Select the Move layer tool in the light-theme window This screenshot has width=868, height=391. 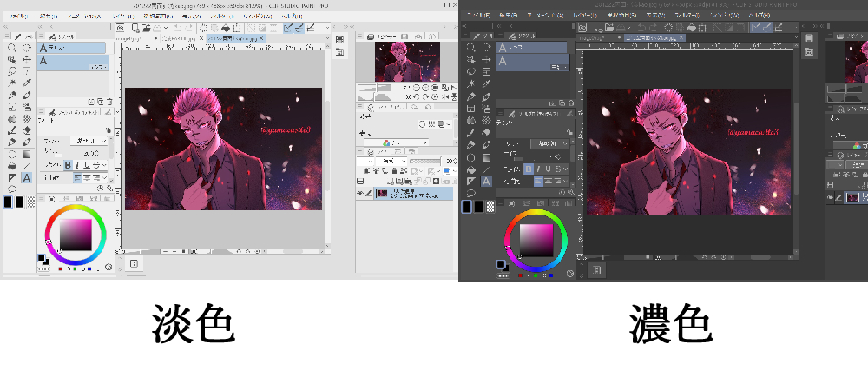tap(26, 59)
